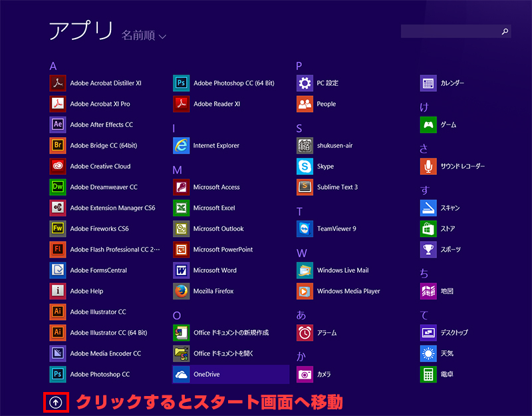This screenshot has width=532, height=416.
Task: Launch Internet Explorer icon
Action: (181, 145)
